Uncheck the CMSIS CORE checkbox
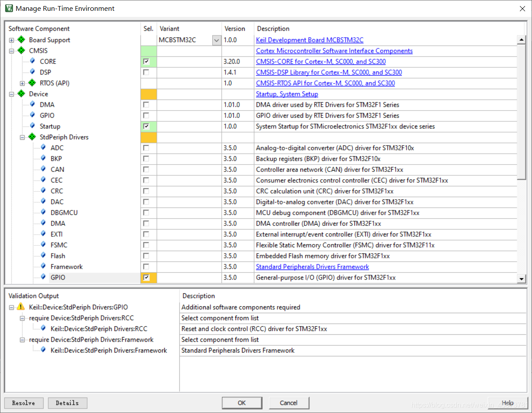The image size is (532, 413). [146, 61]
